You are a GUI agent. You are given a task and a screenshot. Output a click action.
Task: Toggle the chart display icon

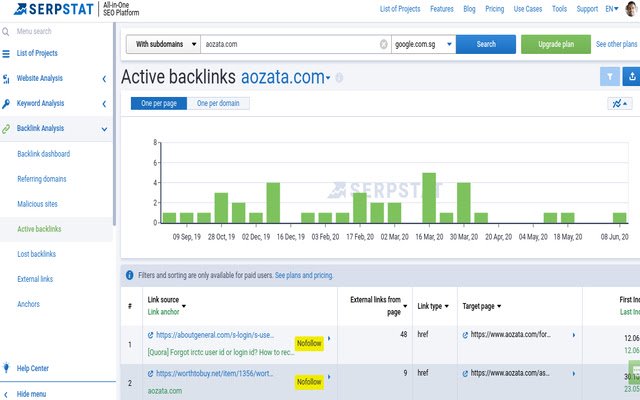[x=620, y=104]
